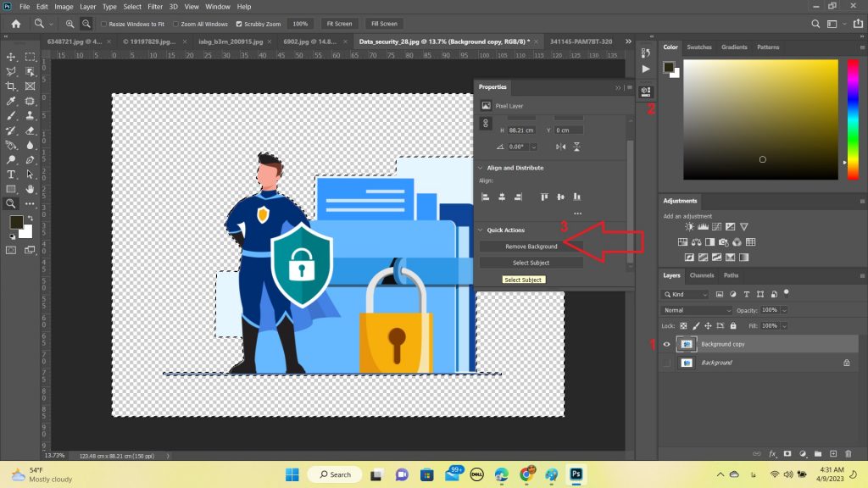Screen dimensions: 868x488
Task: Click the delete layer trash icon
Action: click(849, 454)
